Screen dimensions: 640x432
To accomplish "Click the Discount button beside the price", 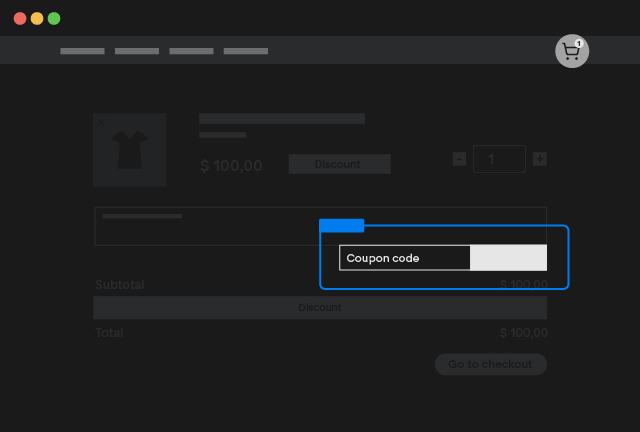I will 339,164.
